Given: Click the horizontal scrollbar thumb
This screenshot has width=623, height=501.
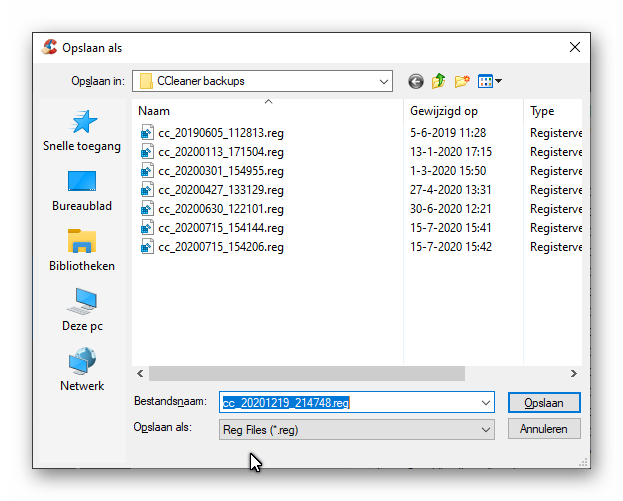Looking at the screenshot, I should (307, 373).
